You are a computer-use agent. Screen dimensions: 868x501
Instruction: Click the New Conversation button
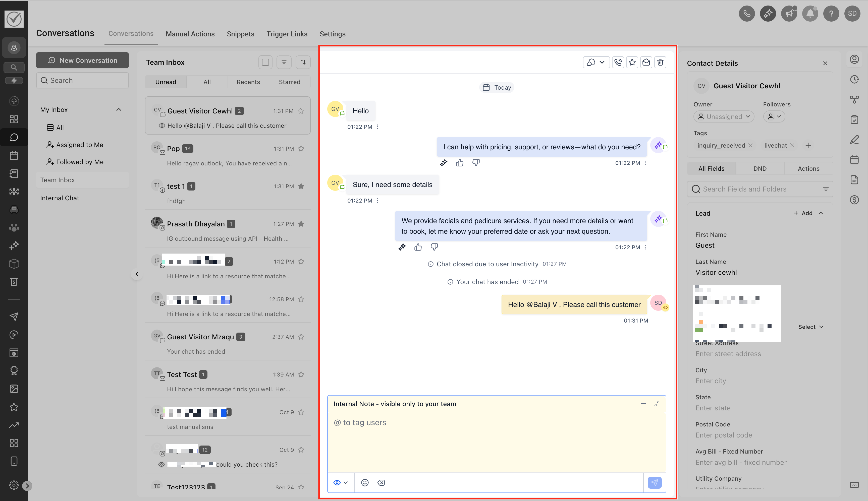pos(83,60)
